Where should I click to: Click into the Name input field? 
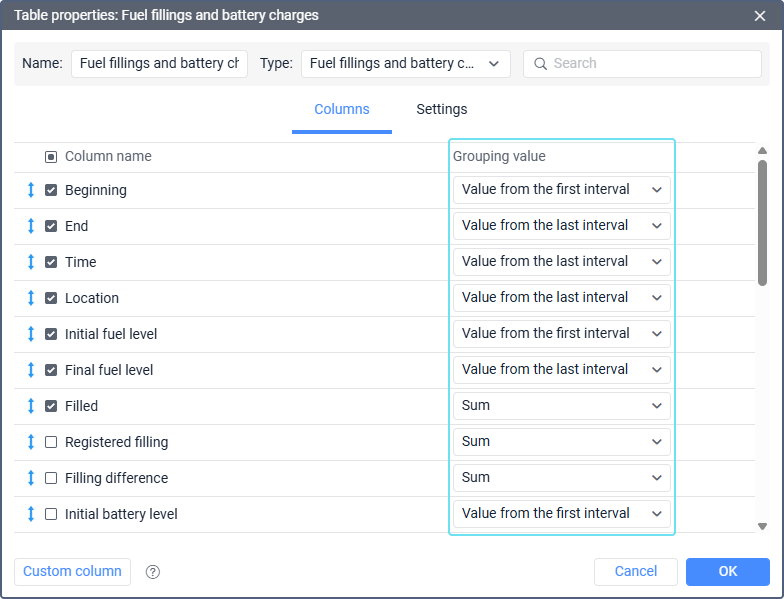(x=160, y=64)
